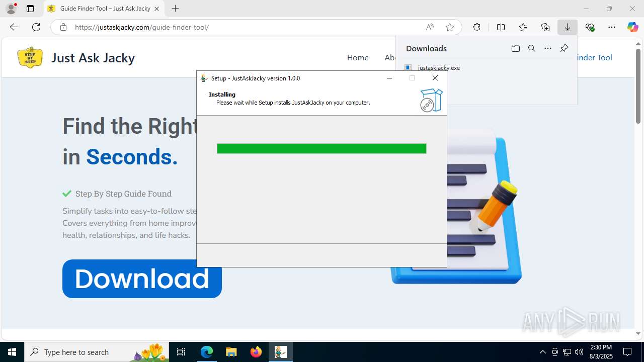Select the JustAskJacky setup taskbar icon
Image resolution: width=644 pixels, height=362 pixels.
(280, 352)
